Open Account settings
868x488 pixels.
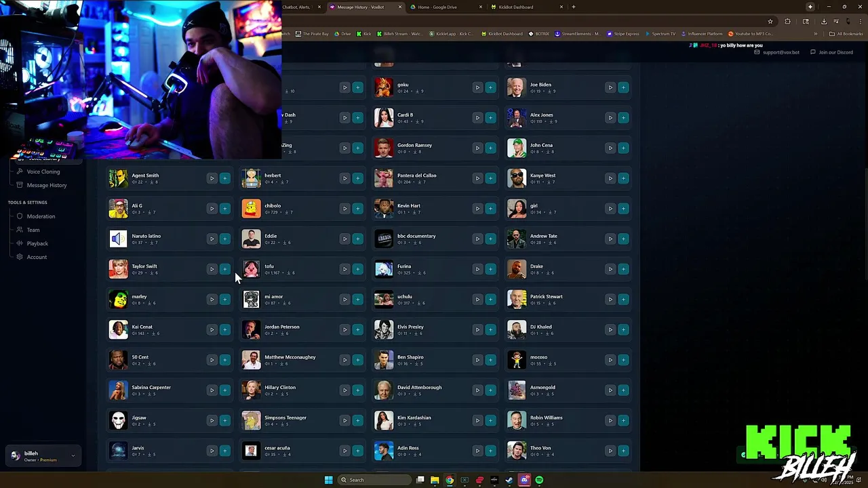click(37, 257)
